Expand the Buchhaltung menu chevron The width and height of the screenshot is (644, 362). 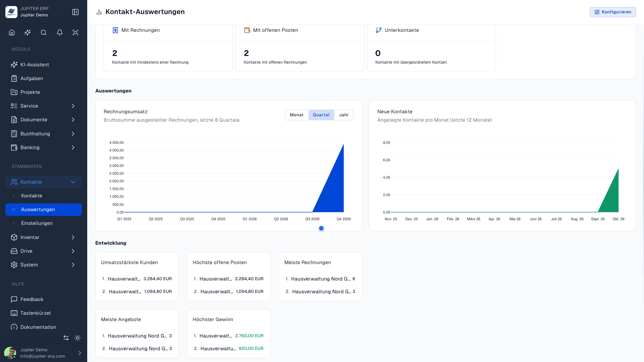(73, 134)
